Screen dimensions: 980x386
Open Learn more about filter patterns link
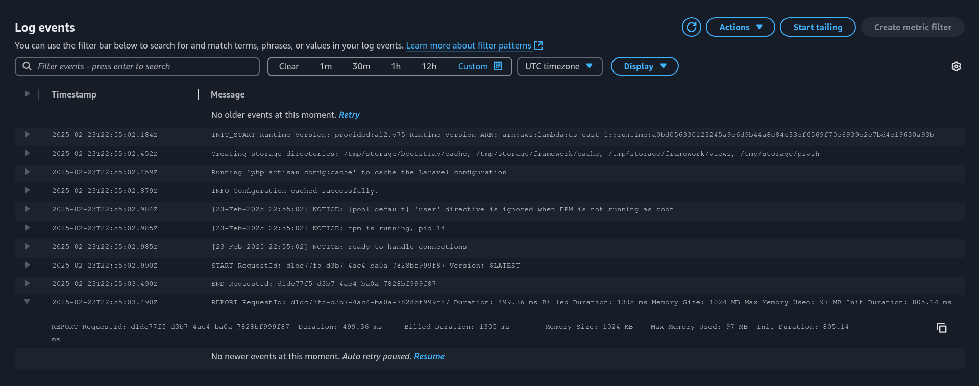point(469,45)
